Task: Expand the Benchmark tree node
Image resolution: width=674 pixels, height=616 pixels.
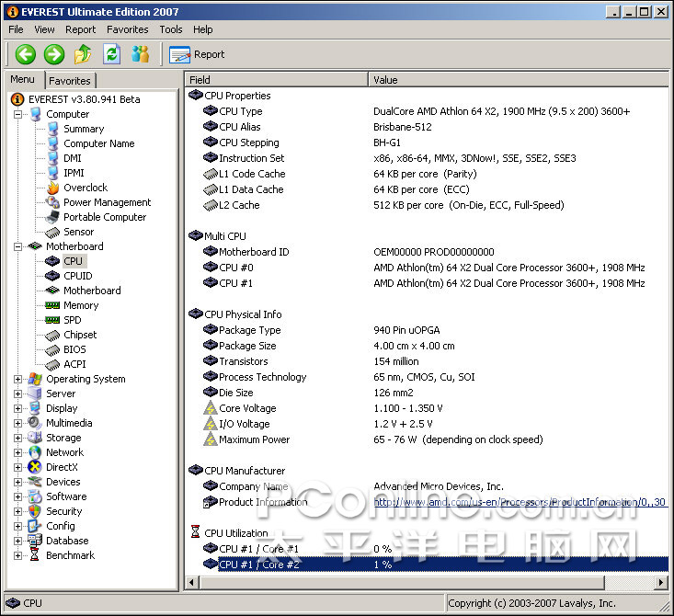Action: [18, 555]
